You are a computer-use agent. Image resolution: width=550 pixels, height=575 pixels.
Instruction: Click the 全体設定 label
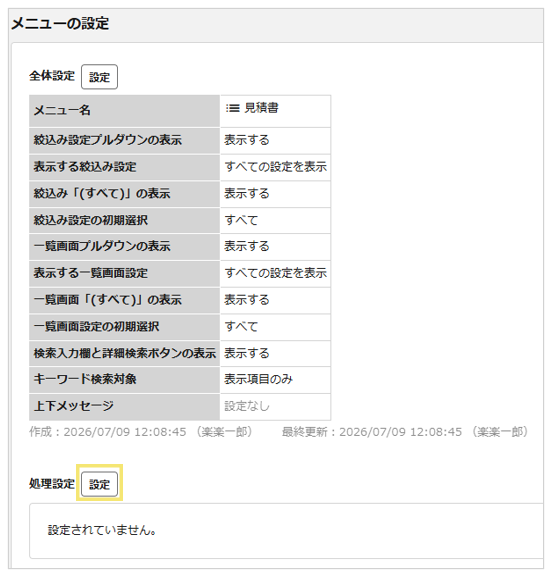point(52,76)
